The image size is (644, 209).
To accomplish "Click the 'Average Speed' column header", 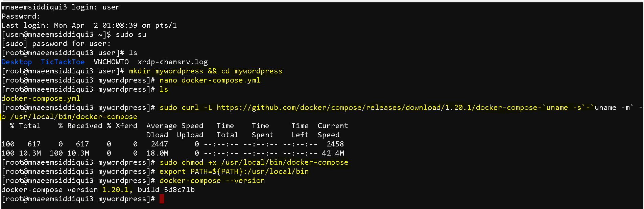I will (175, 126).
